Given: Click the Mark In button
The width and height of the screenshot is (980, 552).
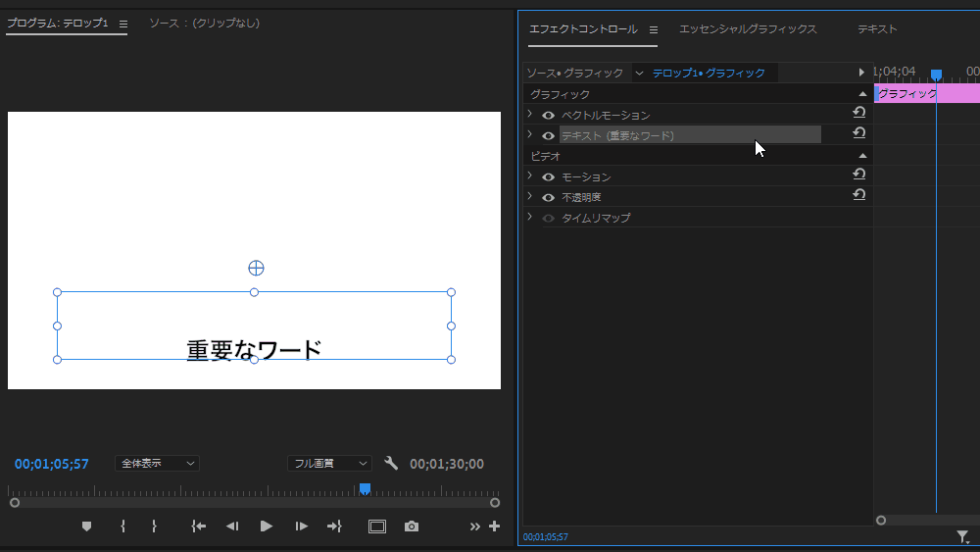Looking at the screenshot, I should click(123, 527).
